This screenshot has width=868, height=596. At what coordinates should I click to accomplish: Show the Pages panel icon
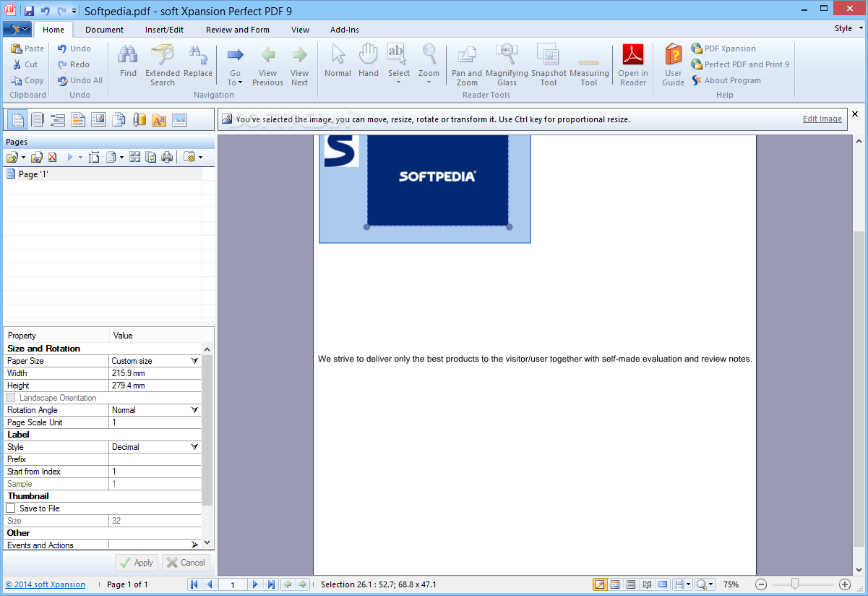coord(18,119)
